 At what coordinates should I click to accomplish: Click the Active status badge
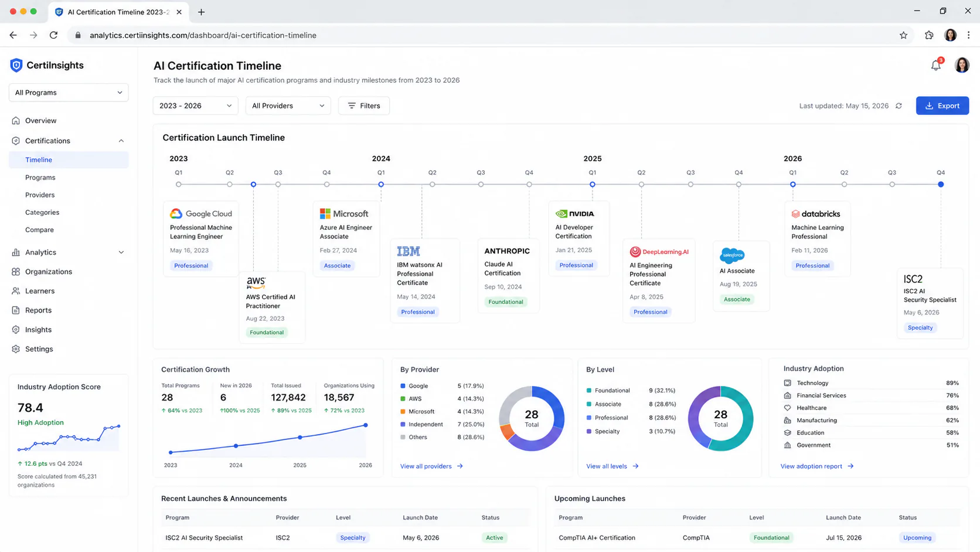tap(494, 538)
